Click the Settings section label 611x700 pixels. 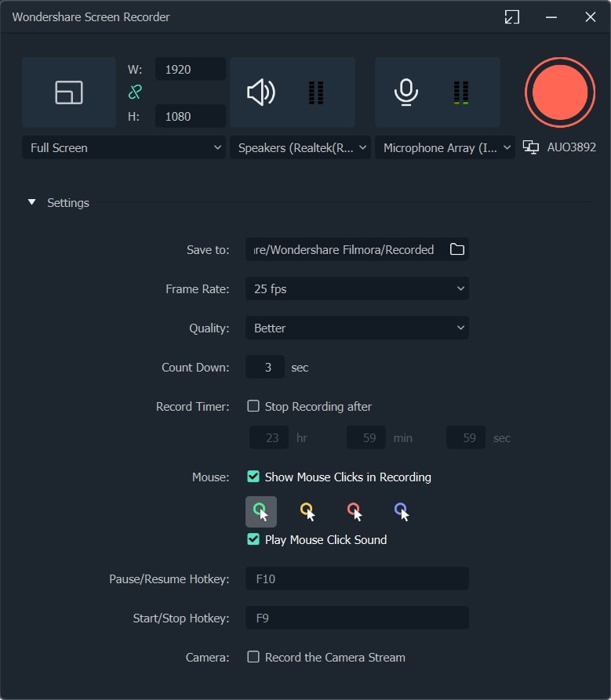[x=68, y=203]
